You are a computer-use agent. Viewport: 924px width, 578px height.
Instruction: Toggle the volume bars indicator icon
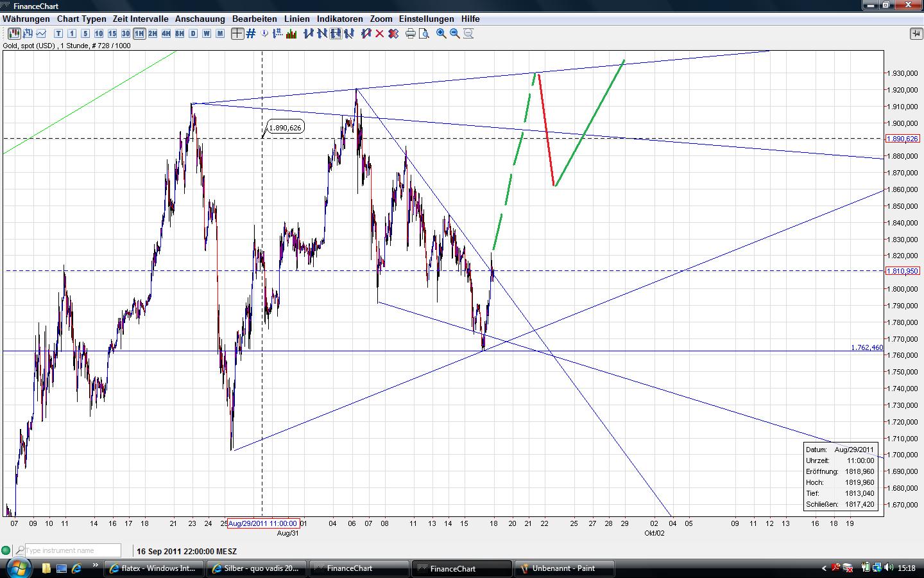(x=291, y=33)
